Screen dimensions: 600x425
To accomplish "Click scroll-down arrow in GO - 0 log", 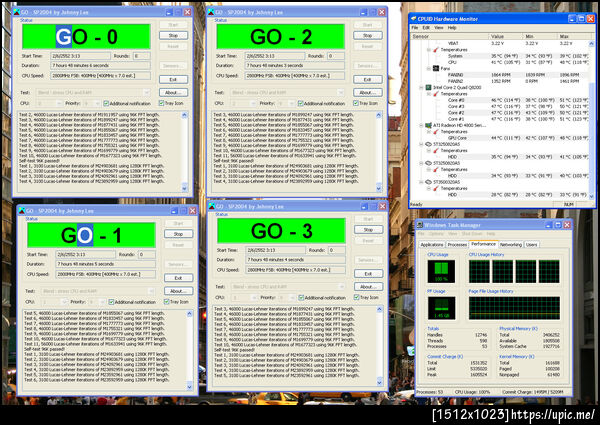I will pyautogui.click(x=185, y=188).
